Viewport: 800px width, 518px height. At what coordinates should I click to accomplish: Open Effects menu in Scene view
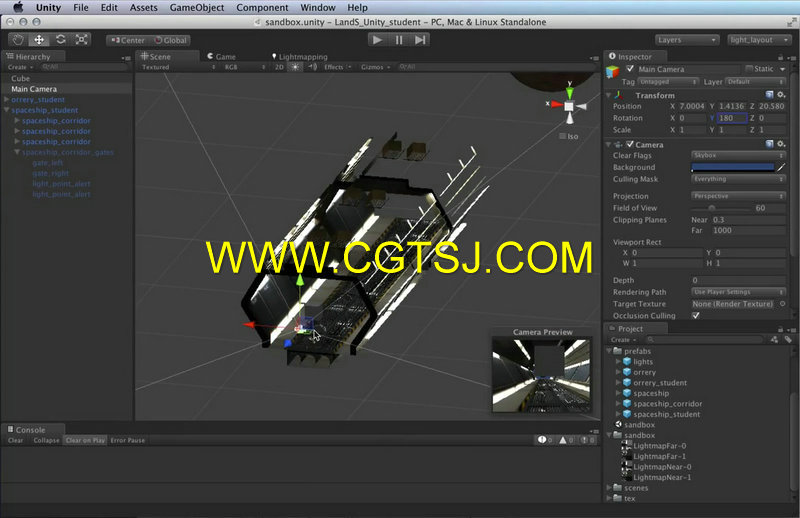337,67
